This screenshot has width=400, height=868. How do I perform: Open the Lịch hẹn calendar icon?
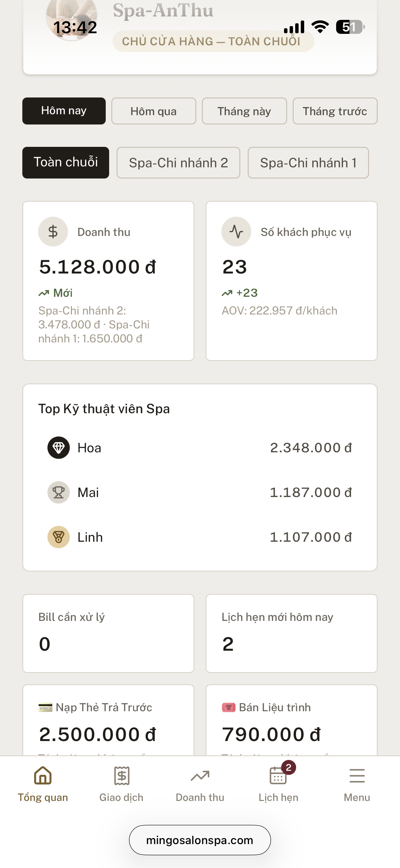[x=278, y=776]
